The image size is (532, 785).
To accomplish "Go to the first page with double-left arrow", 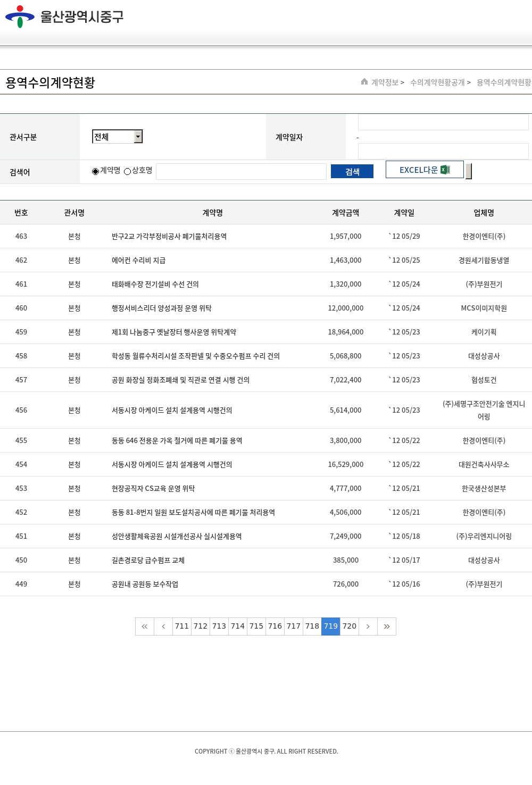I will (x=145, y=627).
